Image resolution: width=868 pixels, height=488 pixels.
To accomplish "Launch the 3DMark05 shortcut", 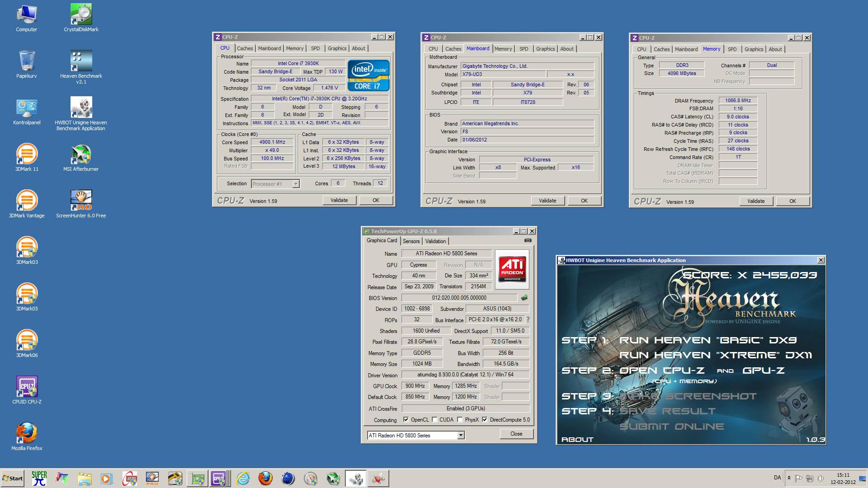I will click(27, 297).
